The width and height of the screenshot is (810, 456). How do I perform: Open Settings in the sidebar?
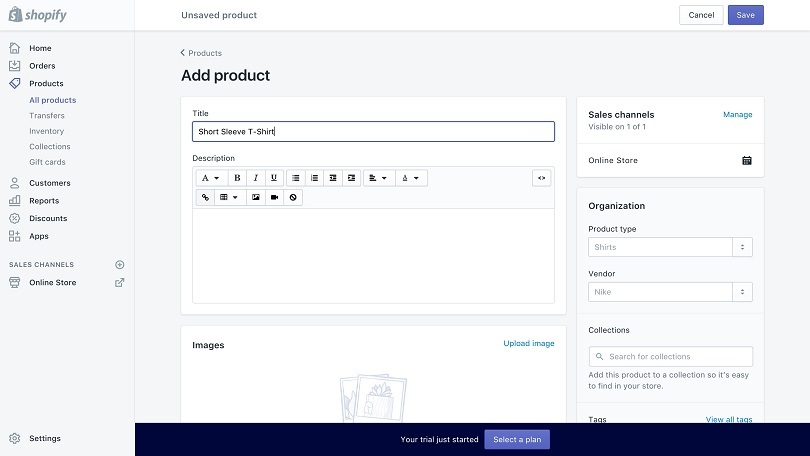[45, 438]
